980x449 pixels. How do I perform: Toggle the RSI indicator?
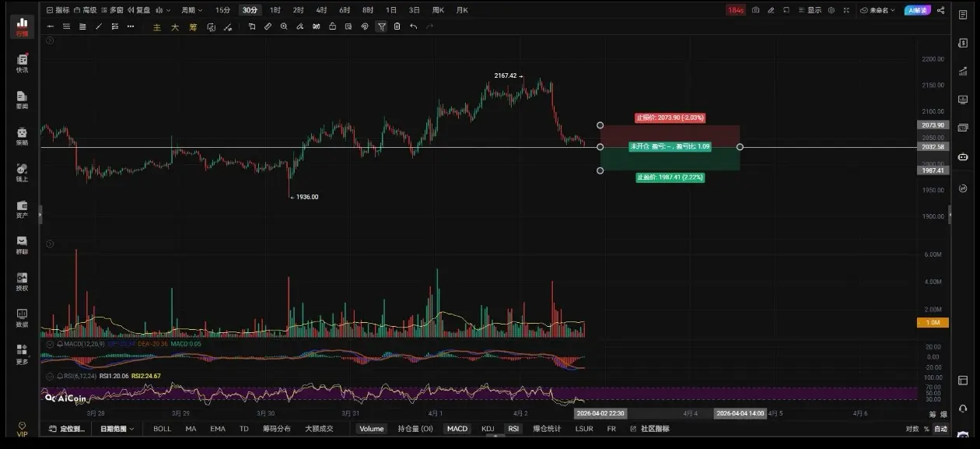coord(513,429)
